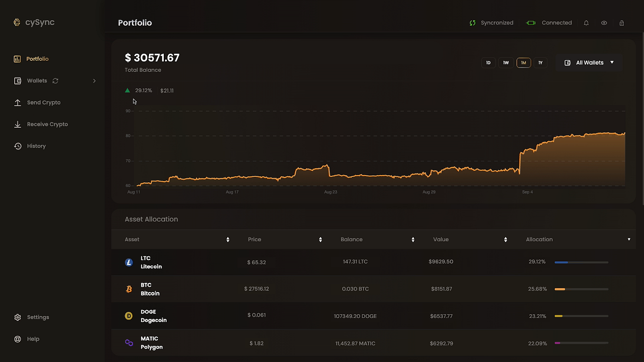Image resolution: width=644 pixels, height=362 pixels.
Task: Click the green Syncronized arrows icon
Action: click(x=472, y=23)
